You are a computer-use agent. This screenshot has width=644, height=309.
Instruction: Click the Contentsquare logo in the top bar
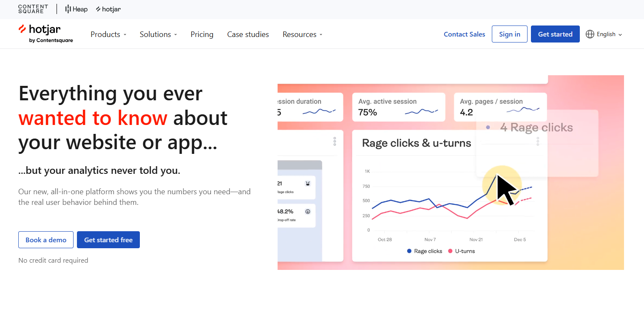click(x=33, y=9)
